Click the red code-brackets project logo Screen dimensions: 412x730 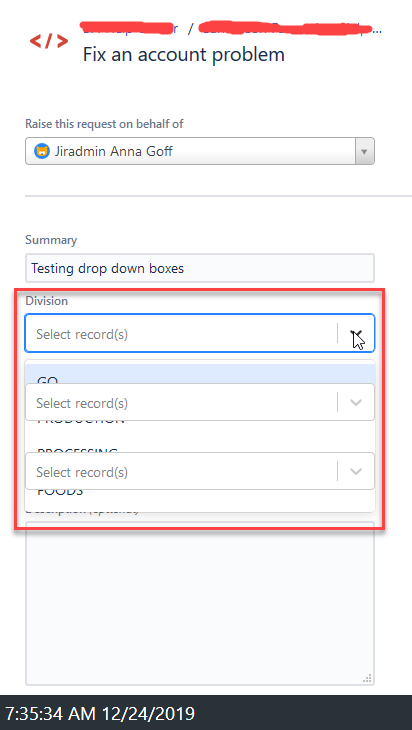[49, 41]
